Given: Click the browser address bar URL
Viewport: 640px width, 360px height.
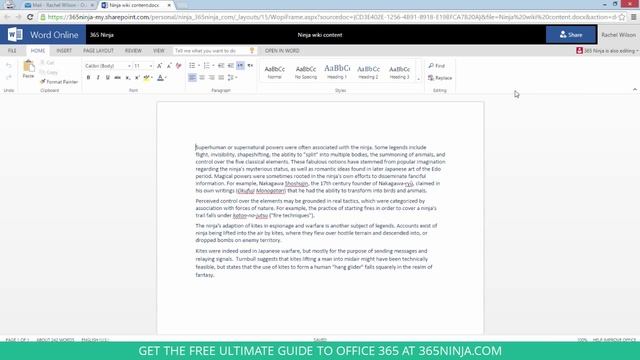Looking at the screenshot, I should [x=331, y=17].
